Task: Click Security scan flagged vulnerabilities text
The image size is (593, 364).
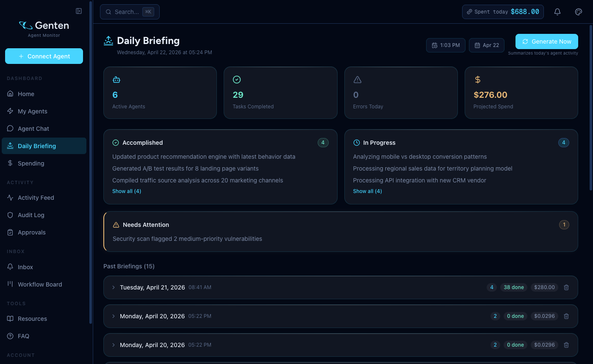Action: 187,239
